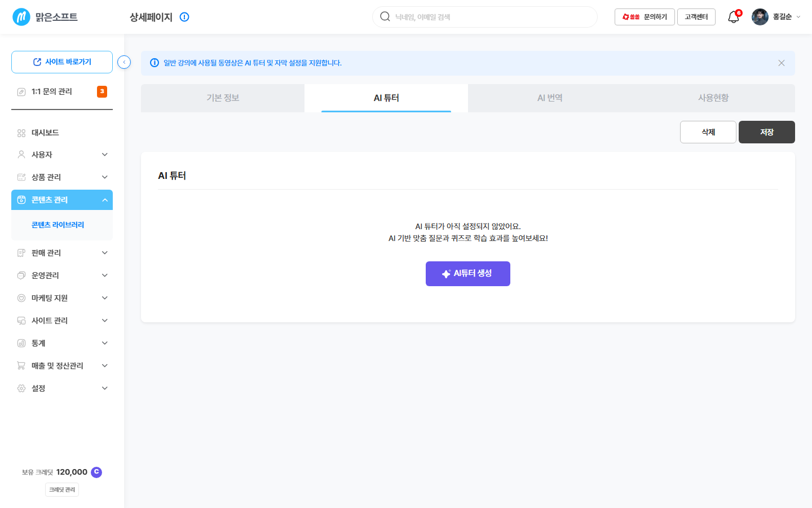Click the 설정 gear icon
The width and height of the screenshot is (812, 508).
[21, 388]
